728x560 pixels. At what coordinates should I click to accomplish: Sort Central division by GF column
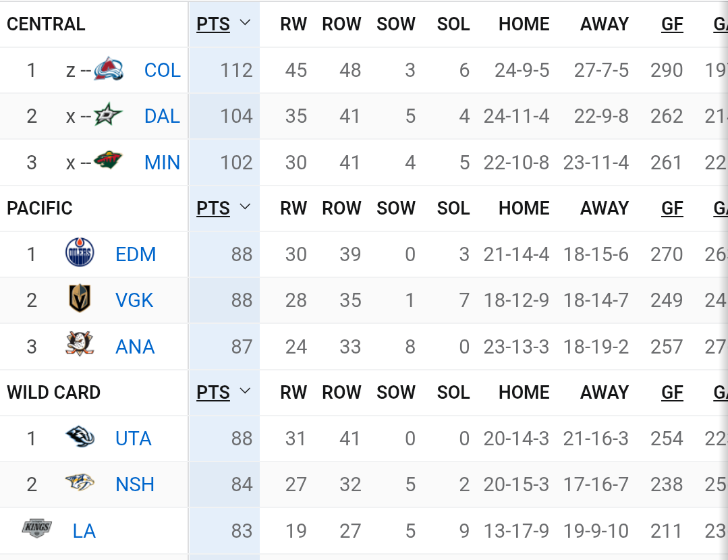tap(672, 24)
